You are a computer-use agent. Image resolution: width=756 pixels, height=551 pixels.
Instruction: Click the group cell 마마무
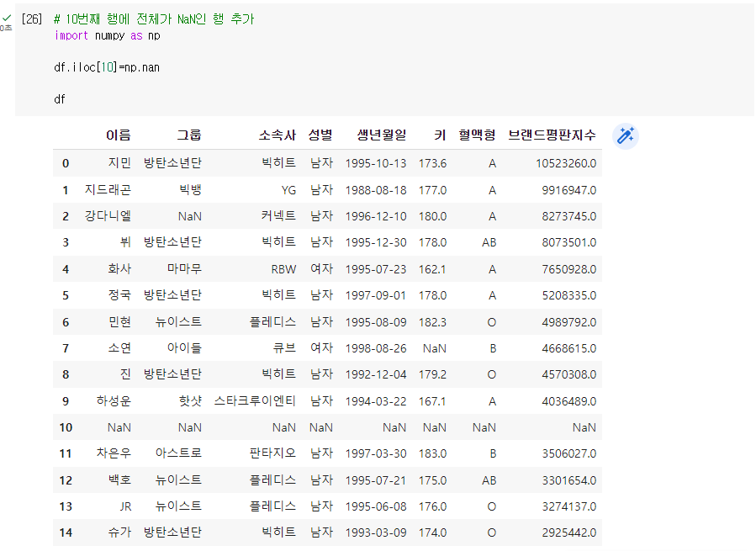pos(184,268)
